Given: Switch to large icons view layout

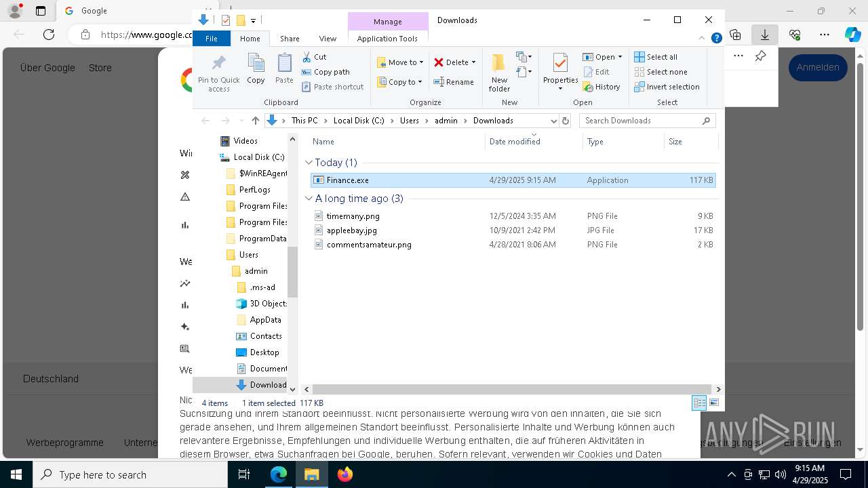Looking at the screenshot, I should 713,403.
